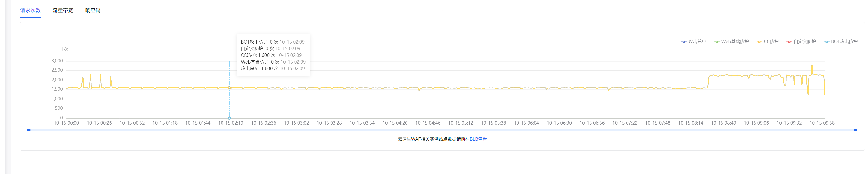
Task: Open the 流量带宽 tab
Action: pyautogui.click(x=63, y=10)
